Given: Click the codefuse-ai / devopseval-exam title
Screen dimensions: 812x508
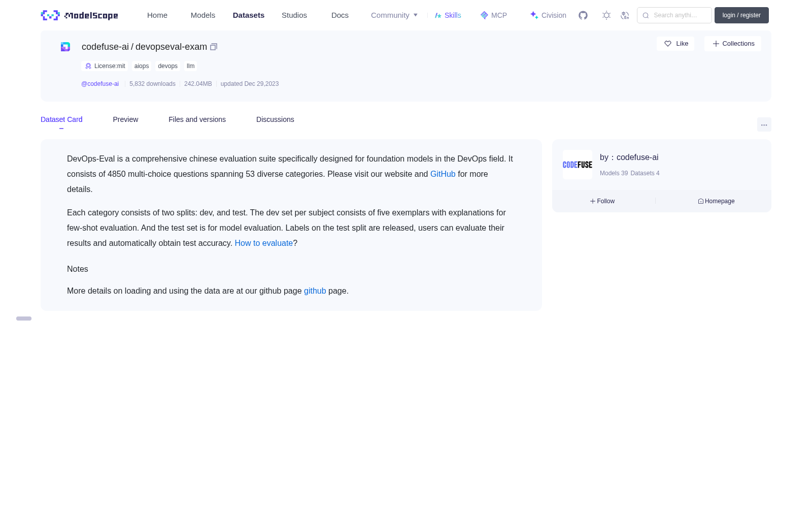Looking at the screenshot, I should pyautogui.click(x=144, y=47).
